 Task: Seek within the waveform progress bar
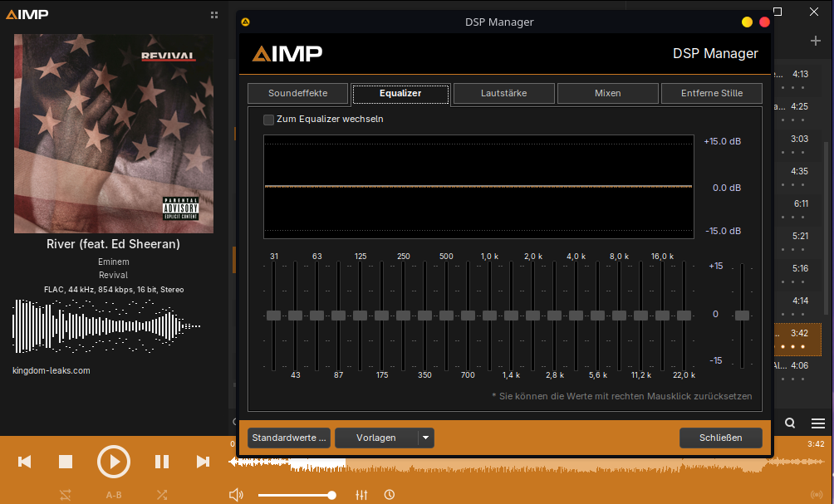coord(527,465)
